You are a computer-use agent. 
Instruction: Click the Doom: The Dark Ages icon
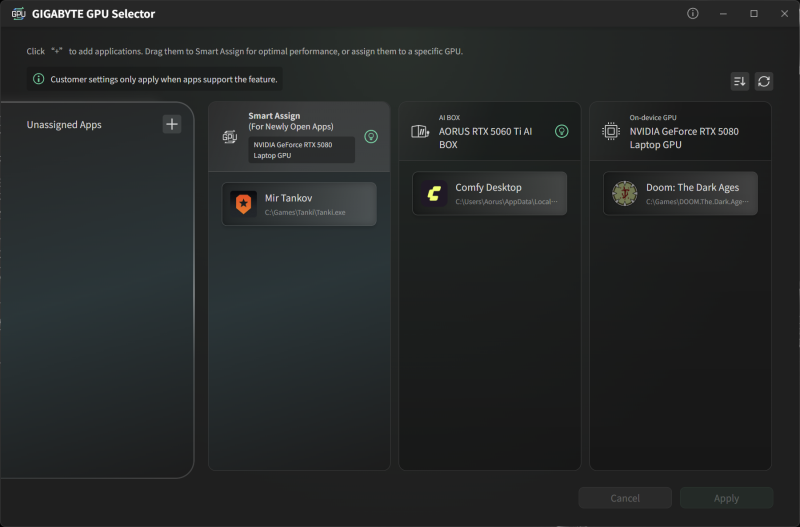[624, 193]
